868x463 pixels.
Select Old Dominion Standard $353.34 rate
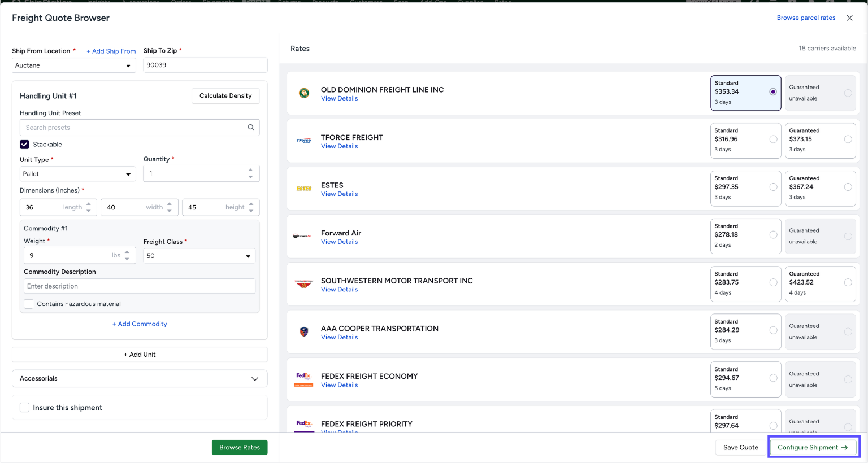coord(746,93)
